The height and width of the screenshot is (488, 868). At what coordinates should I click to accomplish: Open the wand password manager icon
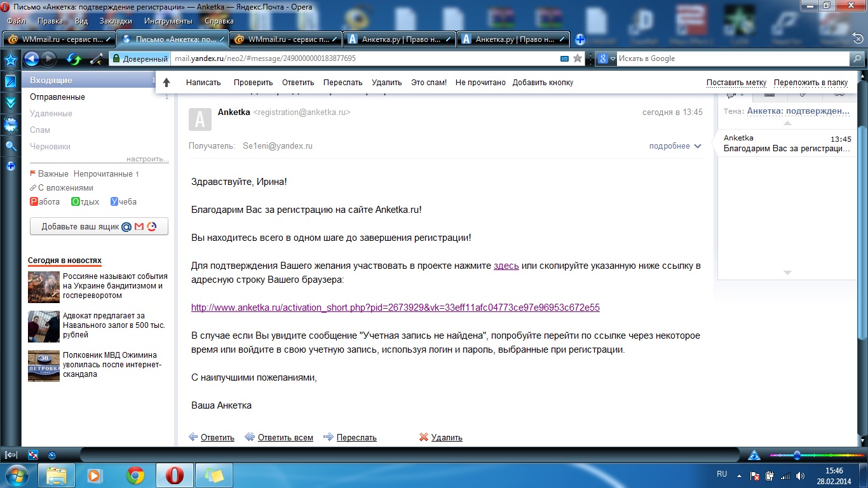click(x=96, y=60)
